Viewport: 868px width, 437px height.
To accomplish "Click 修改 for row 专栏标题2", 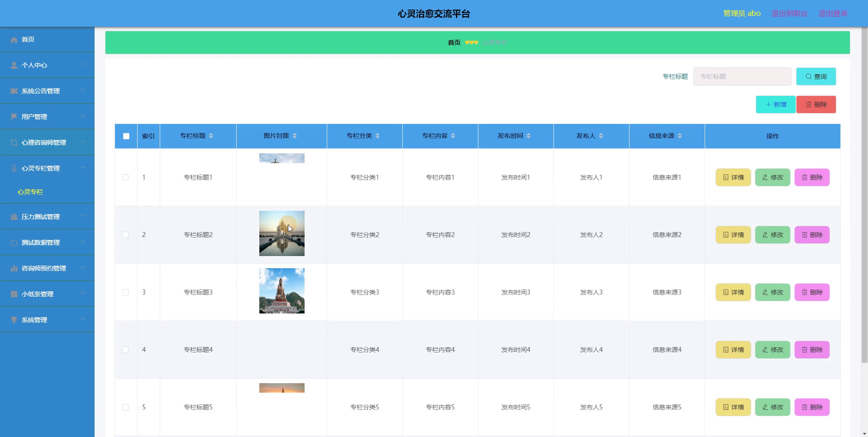I will (x=773, y=235).
